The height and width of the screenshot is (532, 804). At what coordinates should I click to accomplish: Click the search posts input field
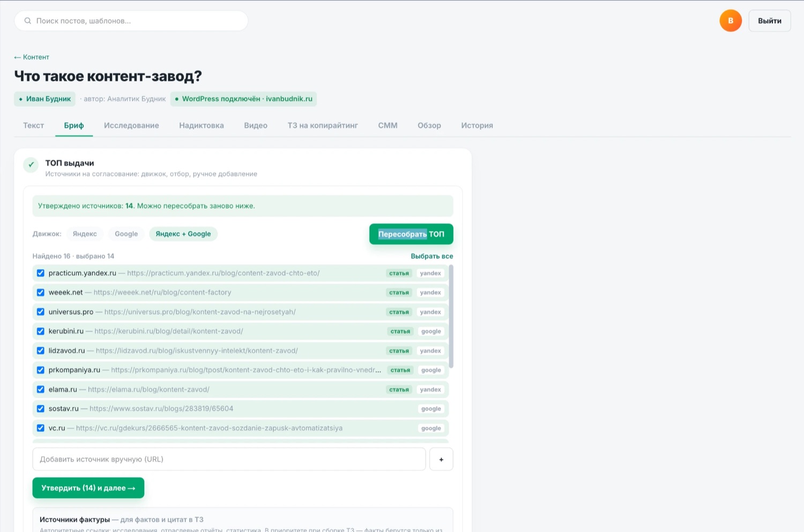[x=131, y=21]
